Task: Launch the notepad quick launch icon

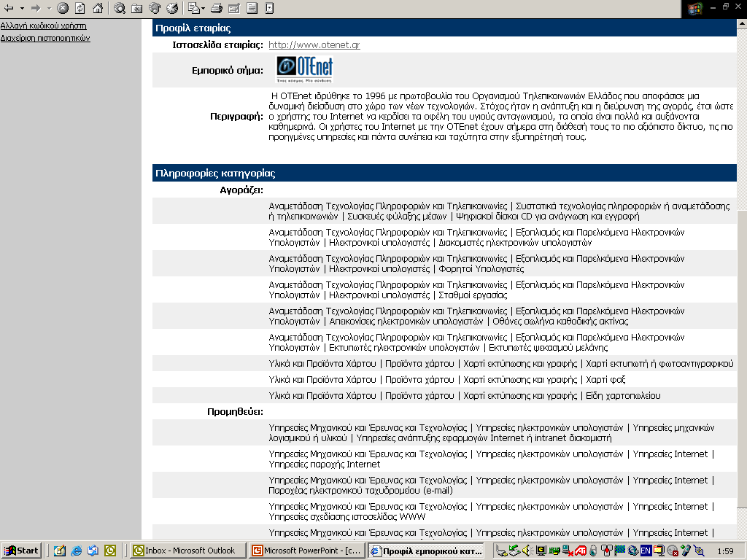Action: click(60, 551)
